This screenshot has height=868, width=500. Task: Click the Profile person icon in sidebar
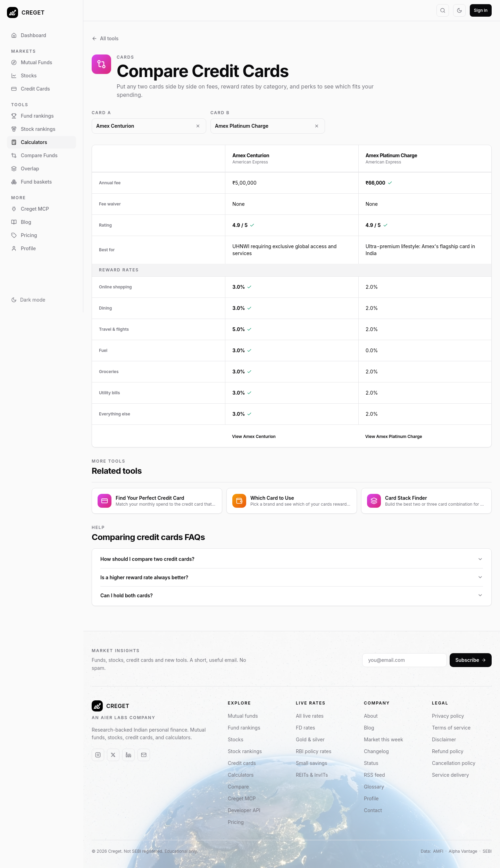pyautogui.click(x=14, y=248)
